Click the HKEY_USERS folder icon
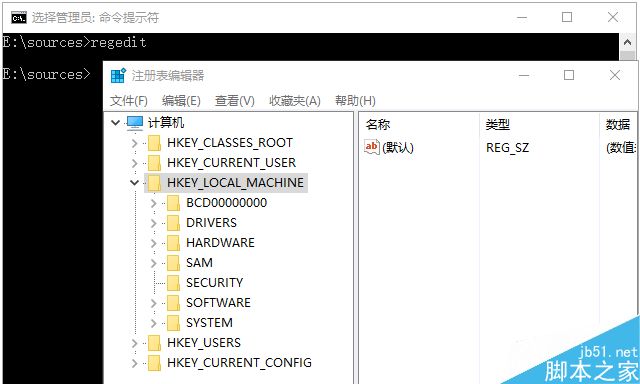Screen dimensions: 640x384 click(x=154, y=343)
